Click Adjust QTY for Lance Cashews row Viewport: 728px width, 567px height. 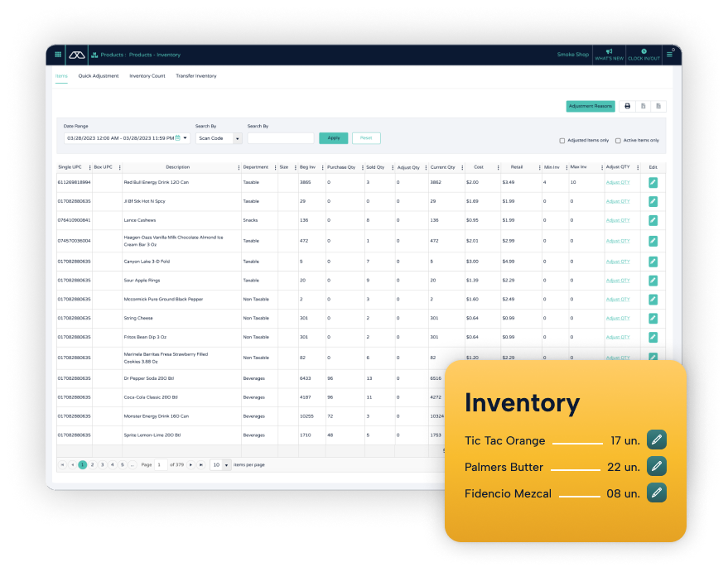[618, 220]
